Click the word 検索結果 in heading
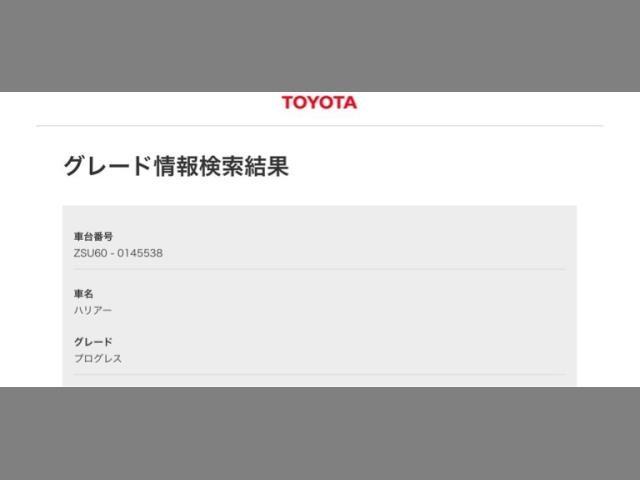This screenshot has width=640, height=480. pyautogui.click(x=244, y=166)
